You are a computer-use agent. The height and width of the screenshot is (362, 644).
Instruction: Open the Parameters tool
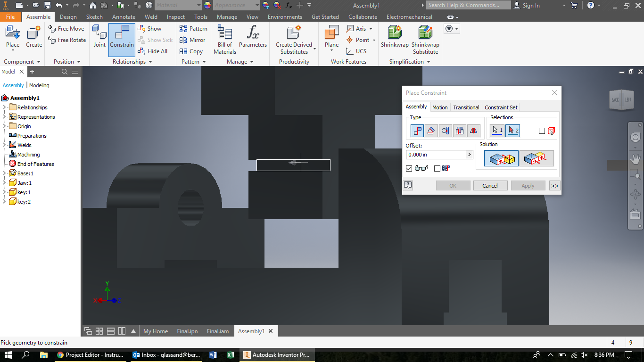point(253,37)
